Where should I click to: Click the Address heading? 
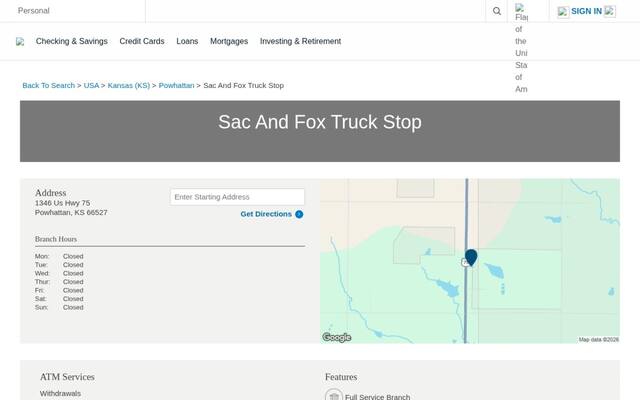pos(51,193)
